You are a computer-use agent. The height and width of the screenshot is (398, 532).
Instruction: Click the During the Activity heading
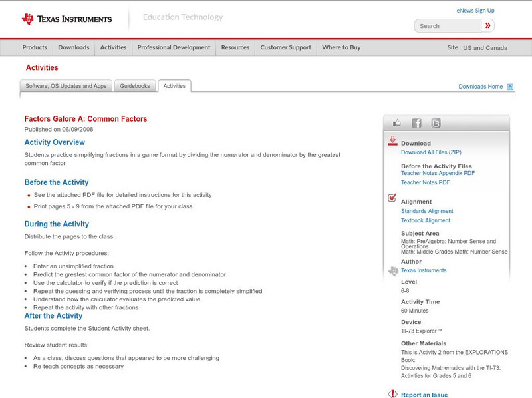[x=57, y=224]
